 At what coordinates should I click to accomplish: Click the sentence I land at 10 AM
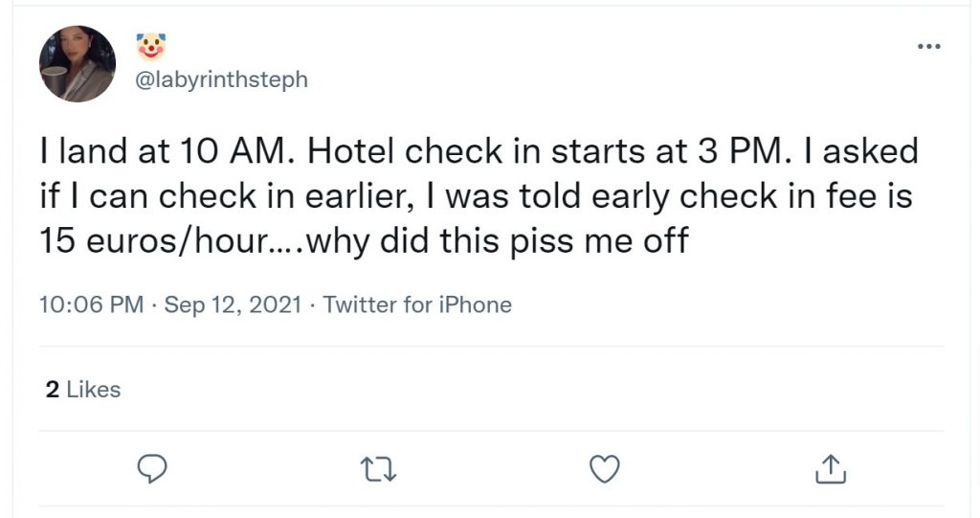pos(167,151)
